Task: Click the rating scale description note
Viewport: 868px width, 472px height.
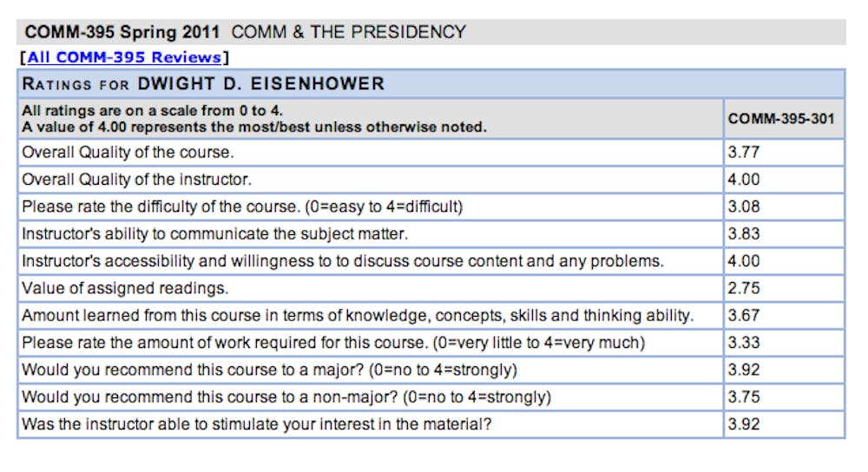Action: [x=254, y=119]
